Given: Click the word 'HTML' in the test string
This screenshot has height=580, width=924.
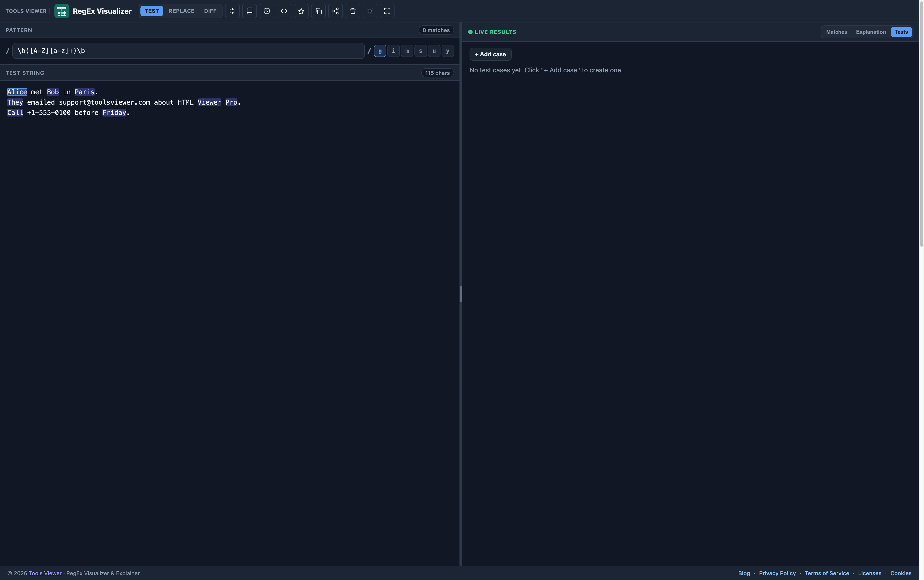Looking at the screenshot, I should pyautogui.click(x=185, y=102).
